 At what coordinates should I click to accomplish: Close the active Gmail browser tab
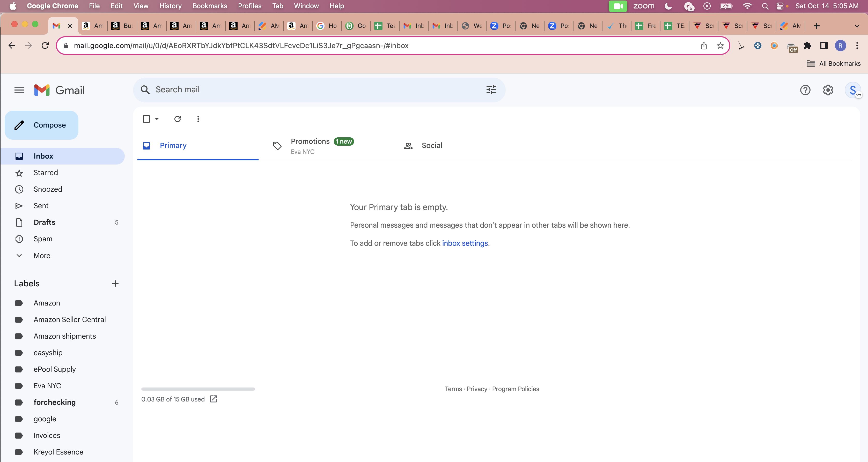70,26
